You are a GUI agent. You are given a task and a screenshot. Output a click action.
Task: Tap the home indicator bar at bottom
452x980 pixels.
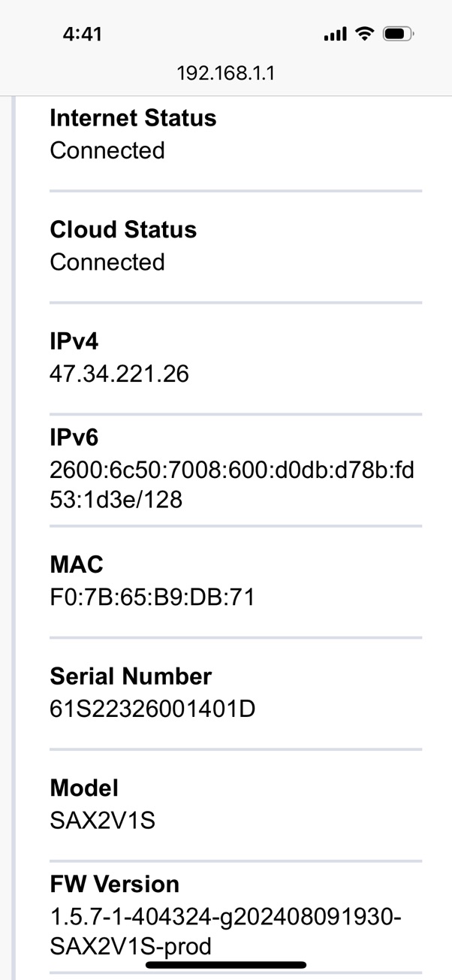[x=226, y=965]
